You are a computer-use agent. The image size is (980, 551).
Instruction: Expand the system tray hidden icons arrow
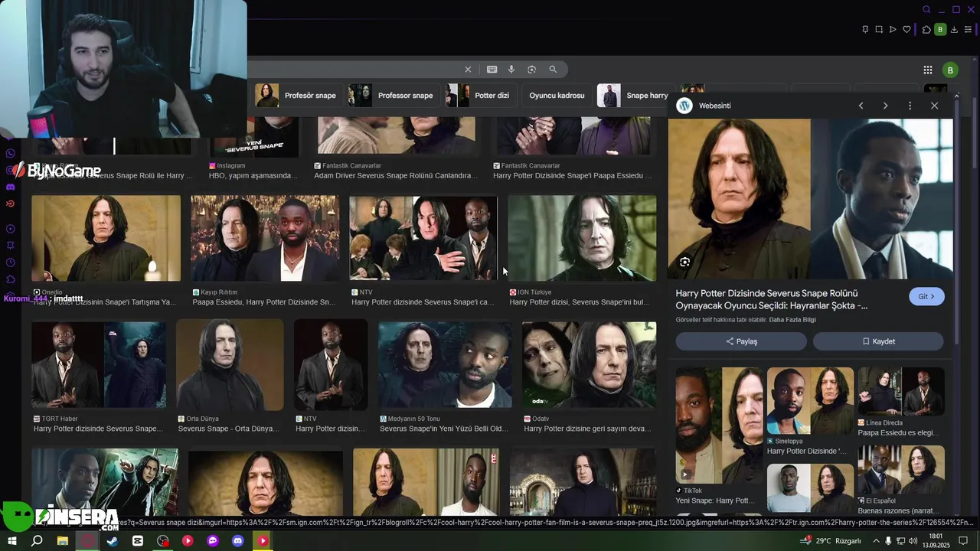pyautogui.click(x=877, y=541)
